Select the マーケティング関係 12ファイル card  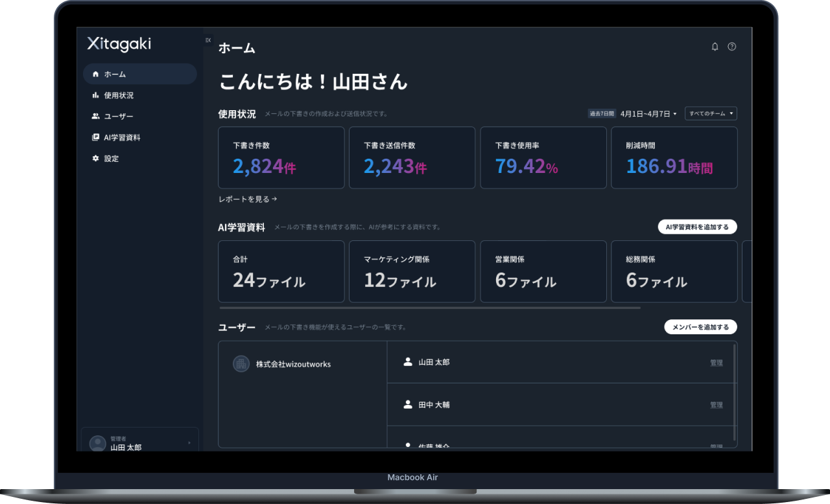click(x=412, y=271)
